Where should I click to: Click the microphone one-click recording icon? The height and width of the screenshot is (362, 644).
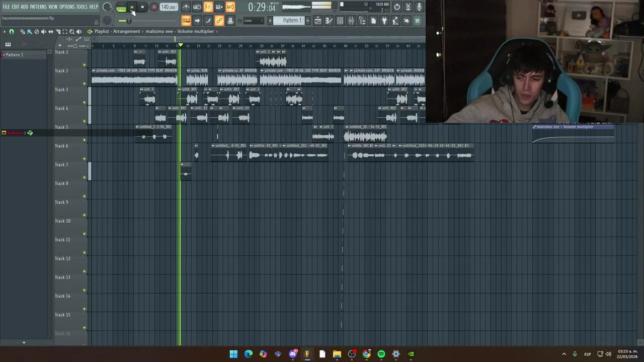point(419,7)
